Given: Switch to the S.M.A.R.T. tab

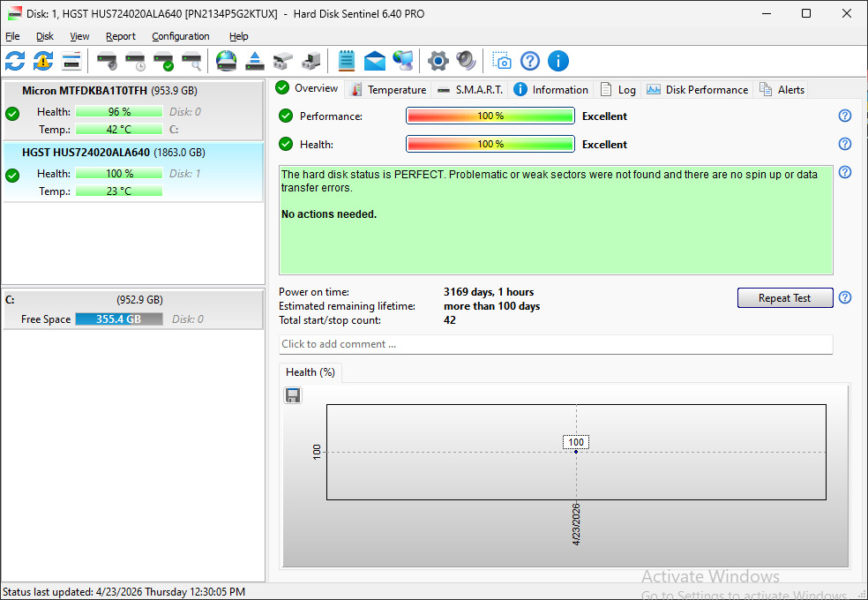Looking at the screenshot, I should pos(470,90).
